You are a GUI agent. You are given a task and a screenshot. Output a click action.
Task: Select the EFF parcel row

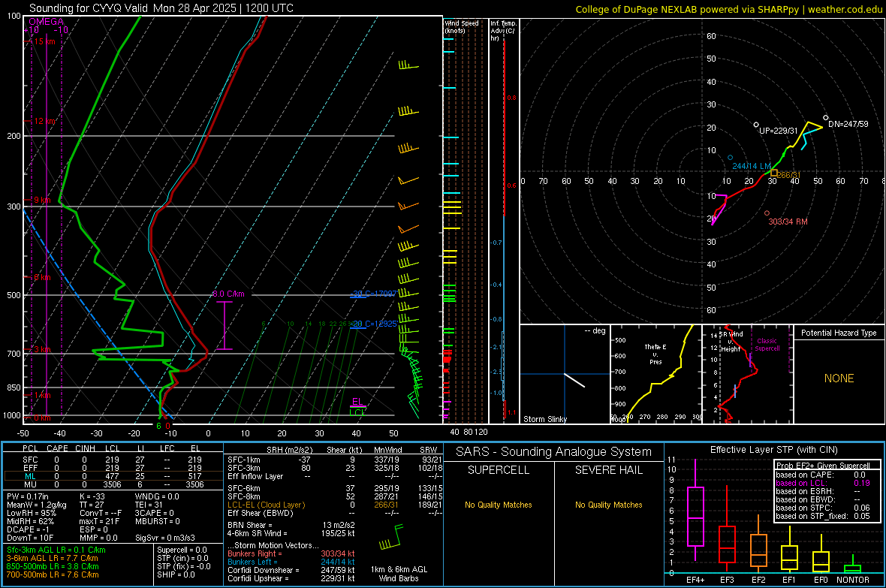112,468
